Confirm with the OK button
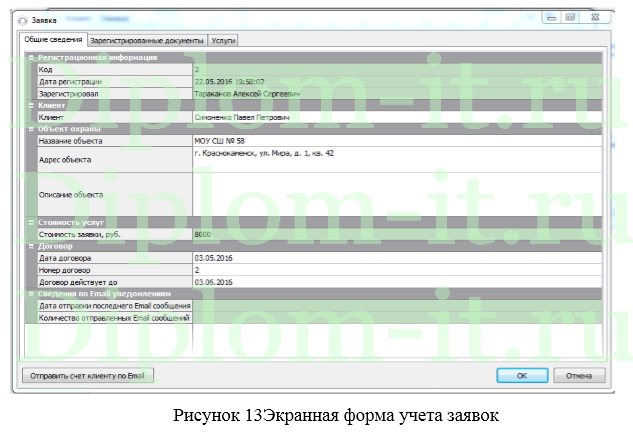Image resolution: width=633 pixels, height=436 pixels. (522, 376)
